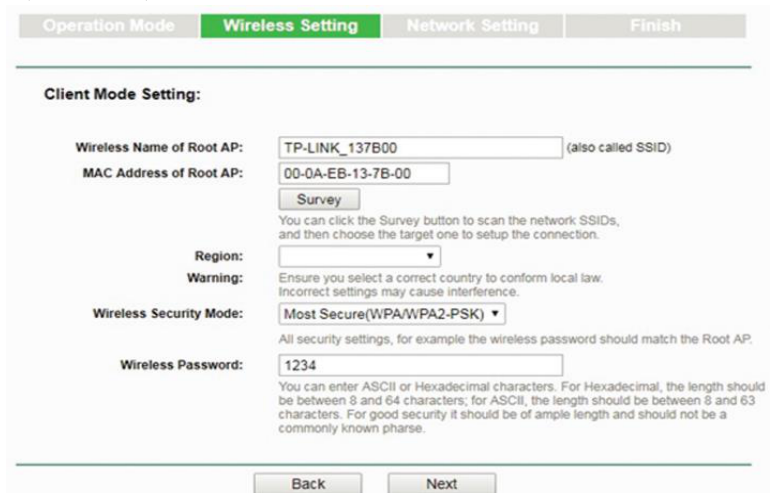
Task: Click the Wireless Name of Root AP field
Action: tap(421, 148)
